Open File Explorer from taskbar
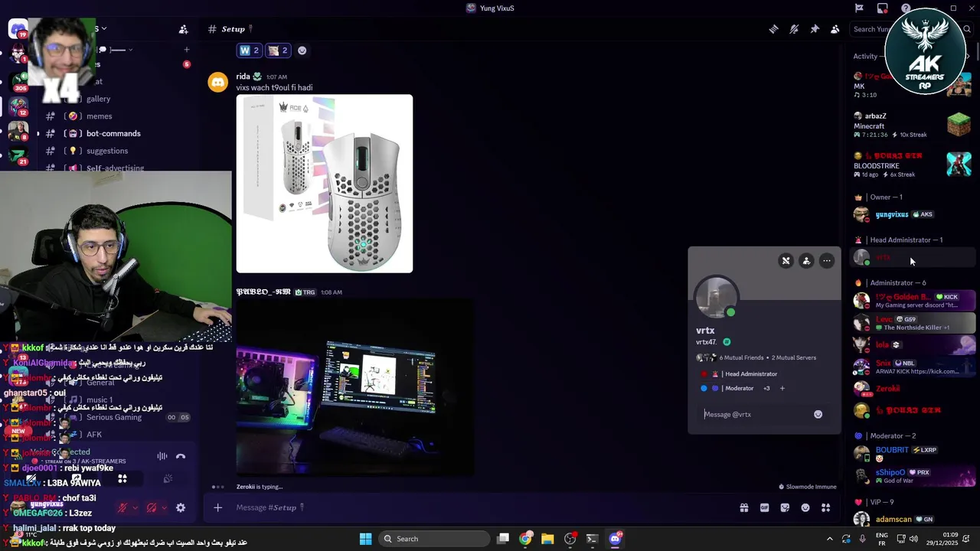The image size is (980, 551). coord(547,539)
